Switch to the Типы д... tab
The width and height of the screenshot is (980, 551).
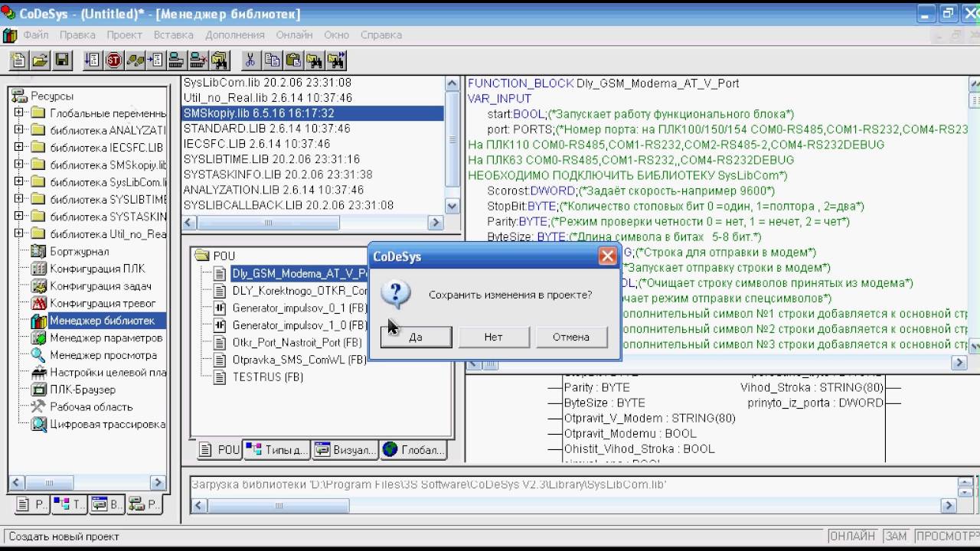[277, 450]
